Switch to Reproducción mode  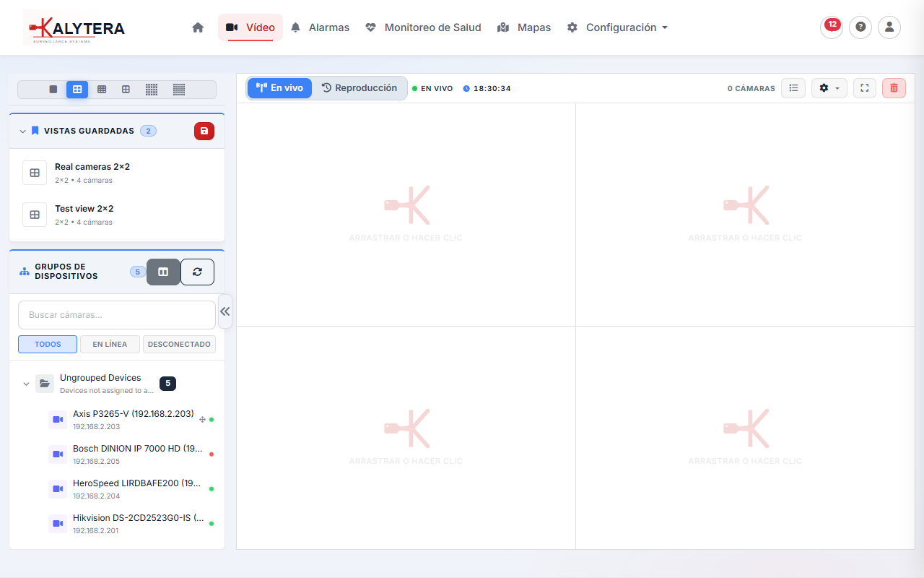click(359, 88)
